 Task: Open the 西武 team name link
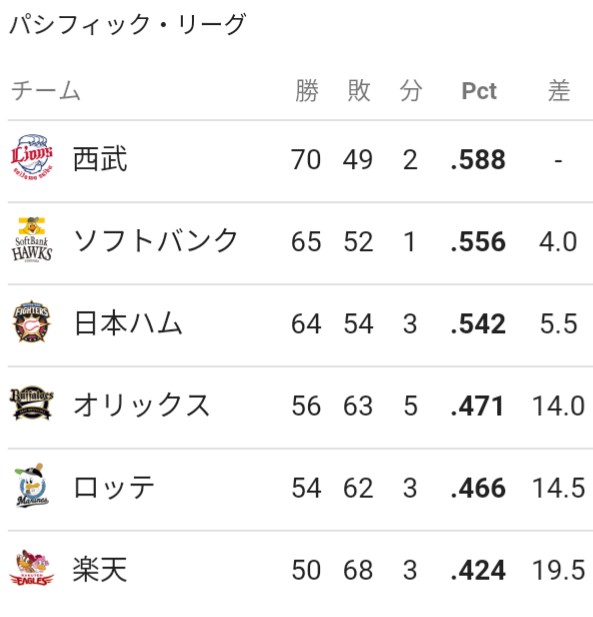click(100, 159)
